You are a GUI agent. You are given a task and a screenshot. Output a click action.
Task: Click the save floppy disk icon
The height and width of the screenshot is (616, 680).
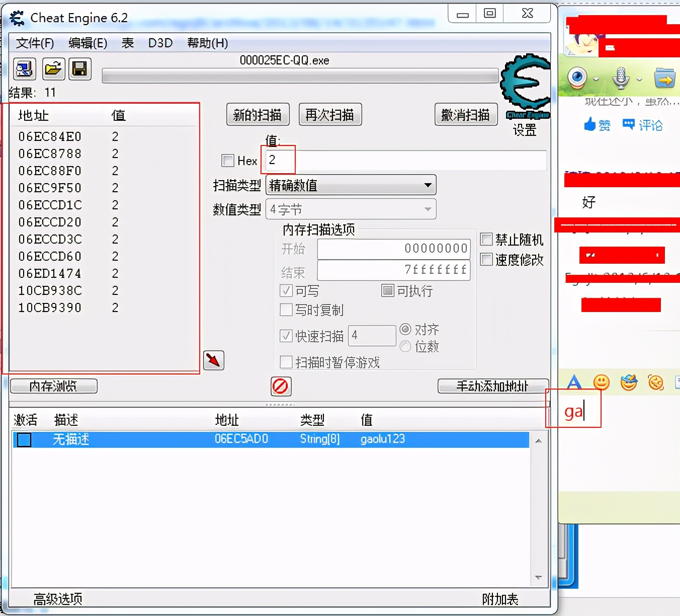pyautogui.click(x=80, y=69)
